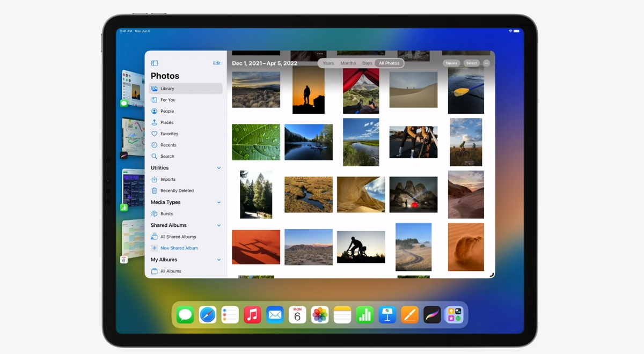Open the bicycle shadow on red ground photo
The image size is (644, 354).
pyautogui.click(x=256, y=247)
